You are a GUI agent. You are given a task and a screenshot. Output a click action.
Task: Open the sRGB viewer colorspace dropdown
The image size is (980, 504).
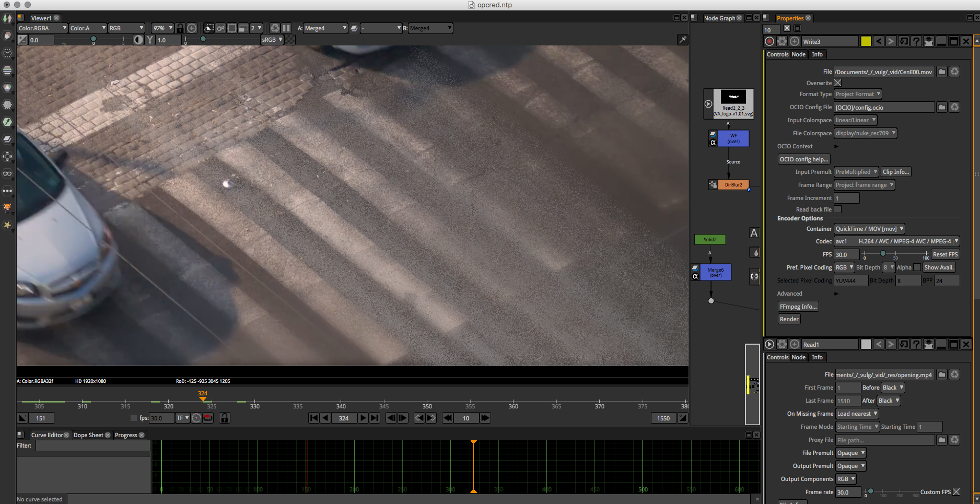tap(272, 40)
